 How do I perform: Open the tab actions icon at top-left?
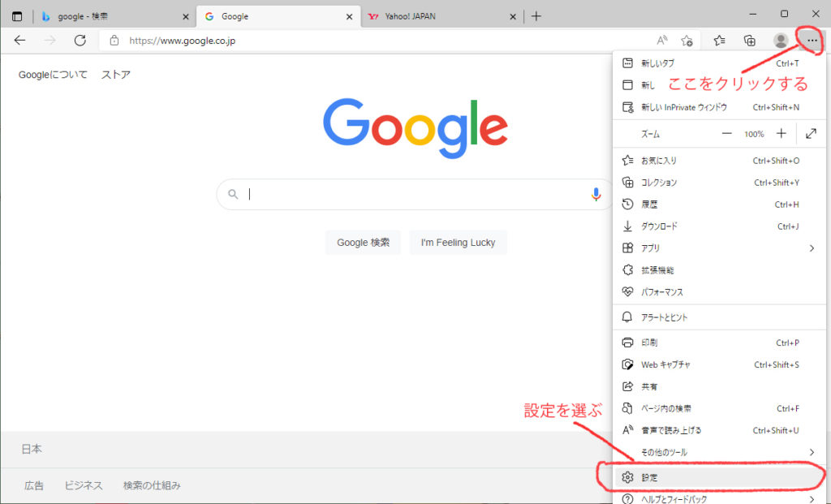(x=17, y=16)
